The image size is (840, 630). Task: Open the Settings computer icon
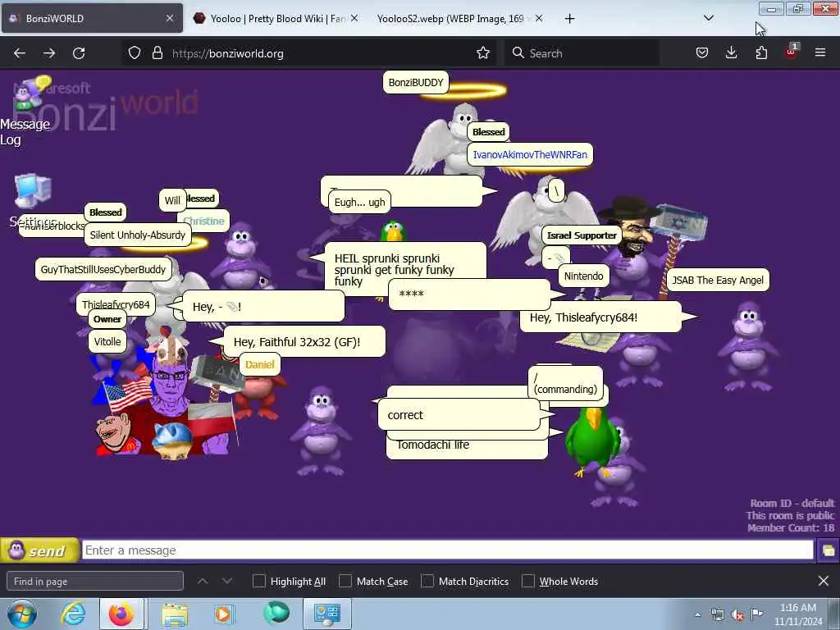tap(33, 200)
